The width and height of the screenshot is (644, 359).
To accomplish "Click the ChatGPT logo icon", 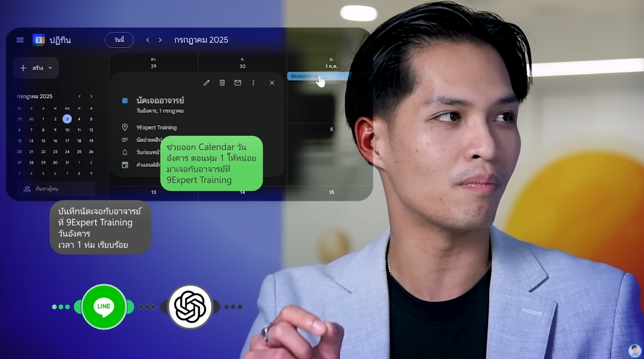I will pos(190,306).
